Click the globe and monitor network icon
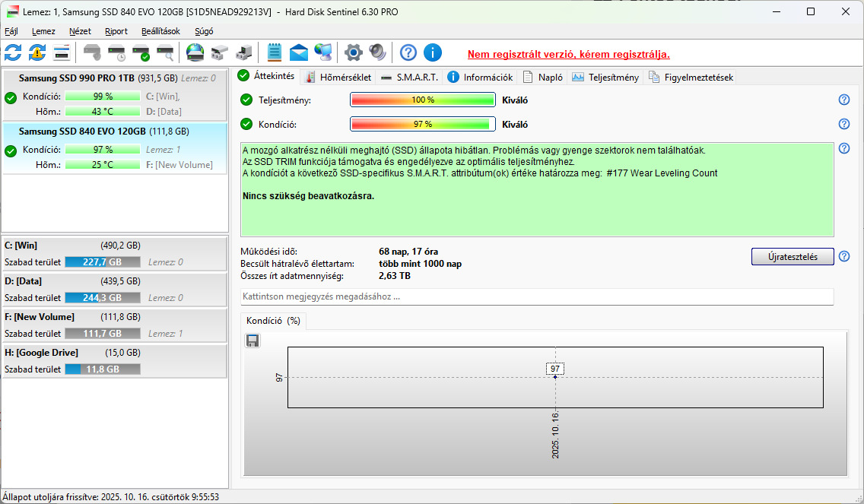Image resolution: width=864 pixels, height=504 pixels. pyautogui.click(x=323, y=53)
